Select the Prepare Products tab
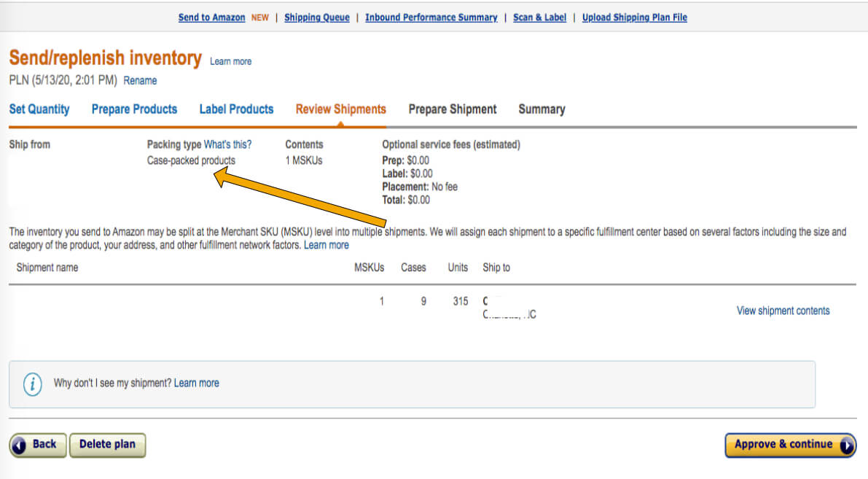The width and height of the screenshot is (868, 479). [134, 109]
